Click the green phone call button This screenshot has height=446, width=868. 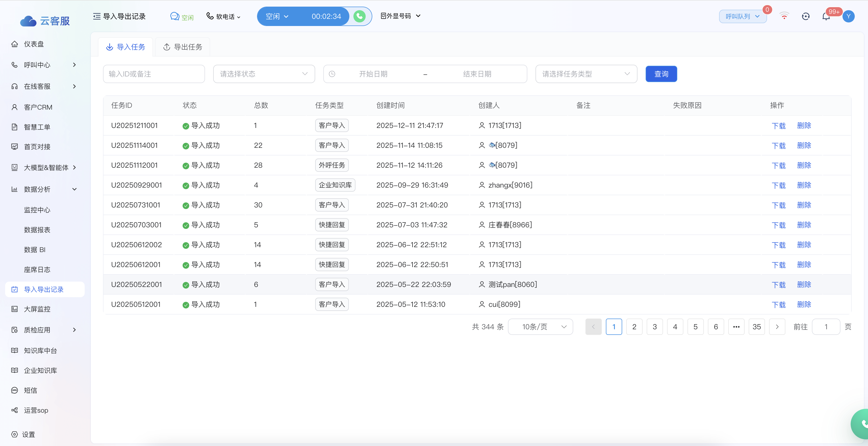click(x=359, y=16)
